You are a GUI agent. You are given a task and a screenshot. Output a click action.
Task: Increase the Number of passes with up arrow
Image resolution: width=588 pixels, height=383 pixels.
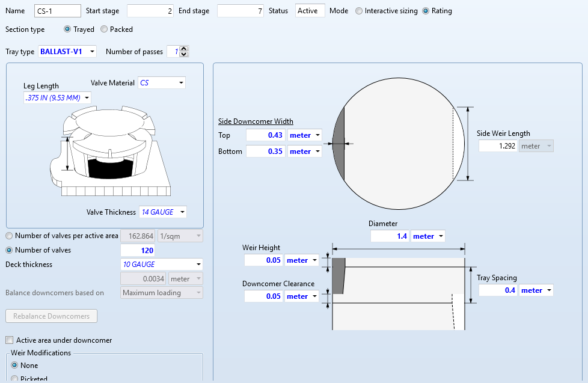(x=184, y=49)
